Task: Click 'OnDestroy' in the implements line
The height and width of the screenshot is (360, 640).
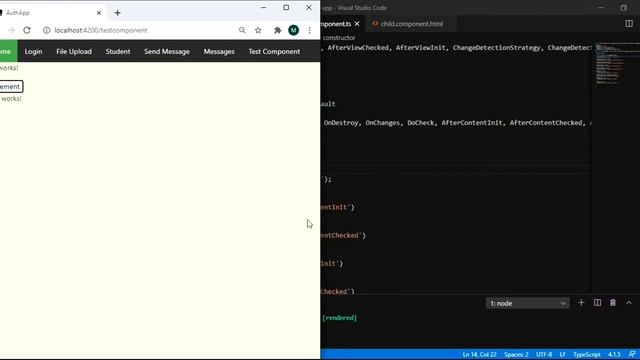Action: [341, 123]
